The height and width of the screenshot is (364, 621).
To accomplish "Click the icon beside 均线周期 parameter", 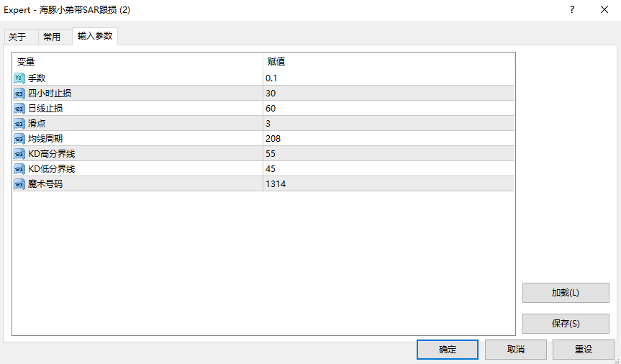I will pos(19,138).
